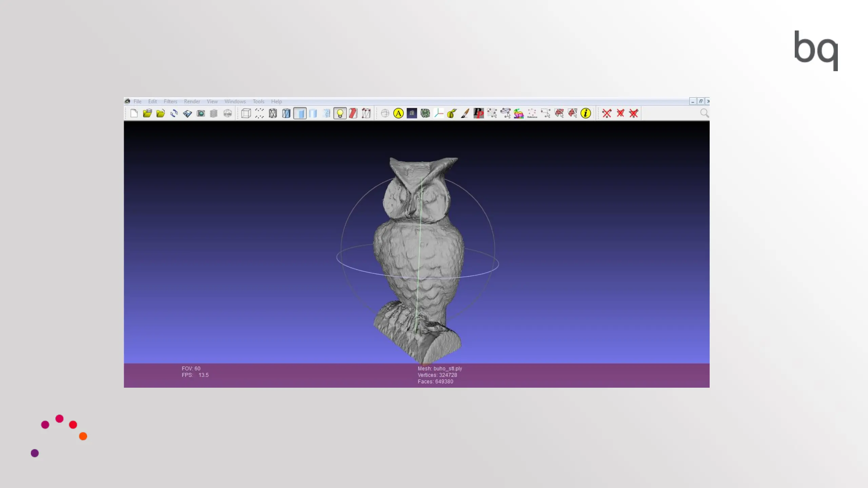Switch to wireframe render mode

tap(273, 113)
